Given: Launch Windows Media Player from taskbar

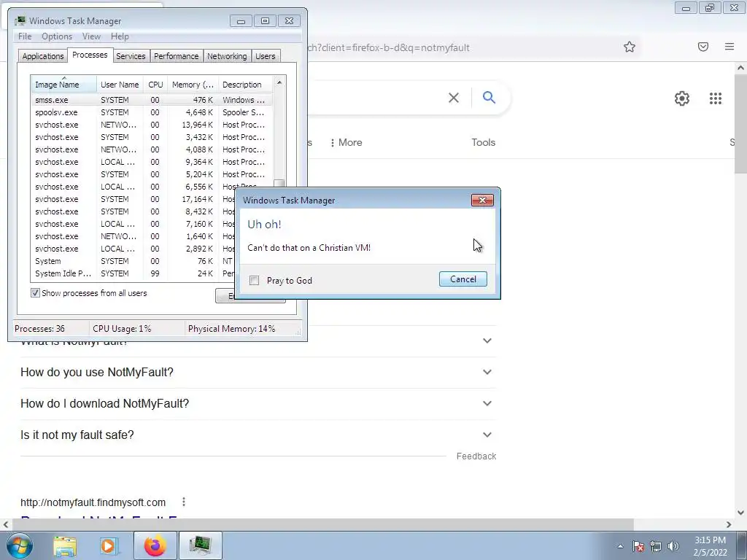Looking at the screenshot, I should coord(109,545).
